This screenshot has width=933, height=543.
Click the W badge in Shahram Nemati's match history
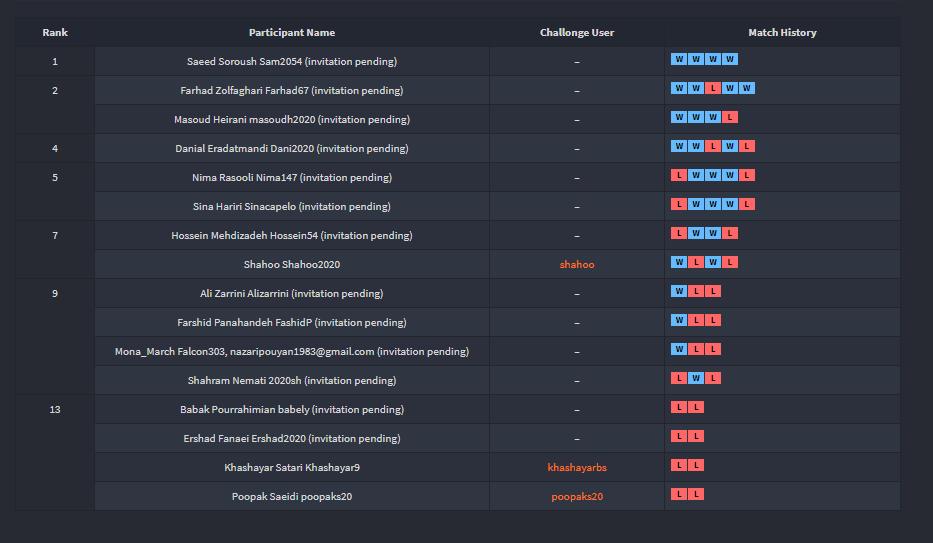[696, 379]
